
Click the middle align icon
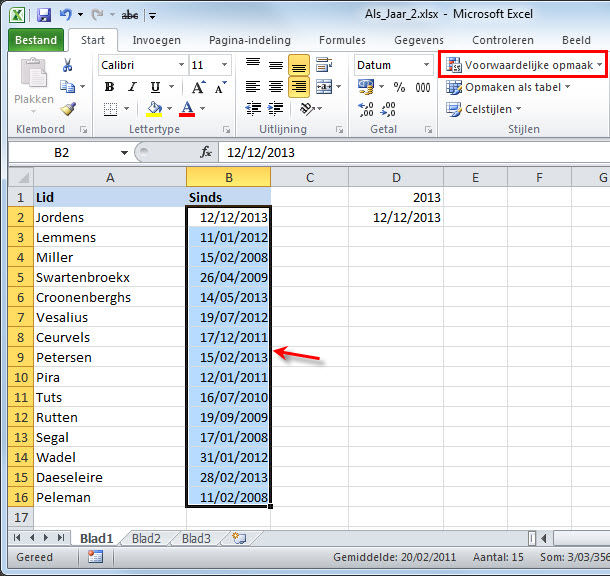click(x=276, y=65)
